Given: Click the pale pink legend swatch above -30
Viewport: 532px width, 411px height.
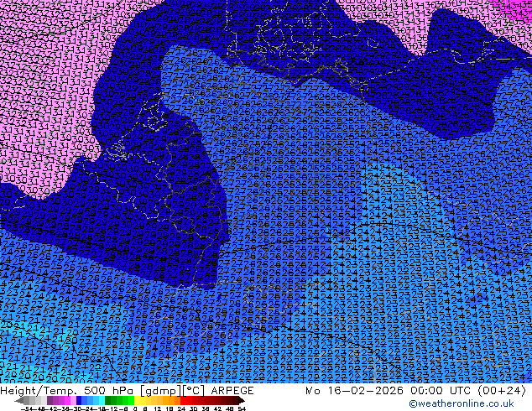Looking at the screenshot, I should coord(73,400).
